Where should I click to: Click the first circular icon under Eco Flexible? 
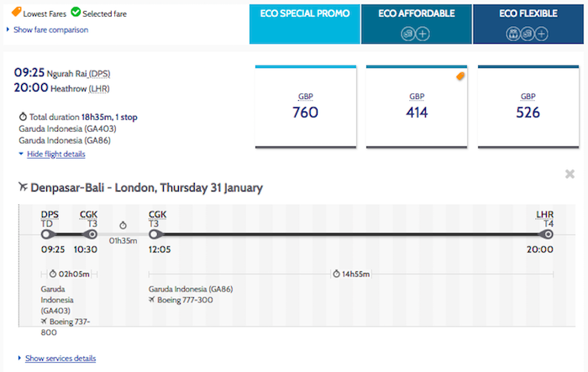[x=512, y=34]
